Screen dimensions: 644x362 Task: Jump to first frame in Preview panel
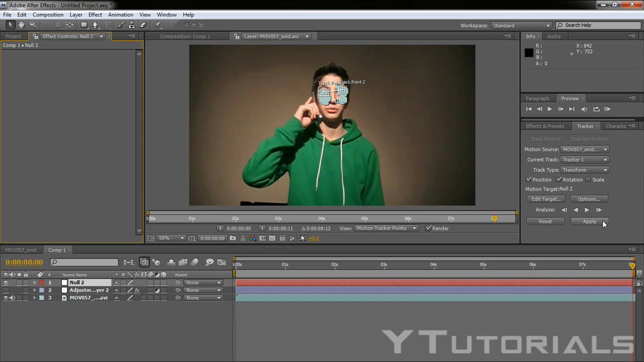pos(529,109)
